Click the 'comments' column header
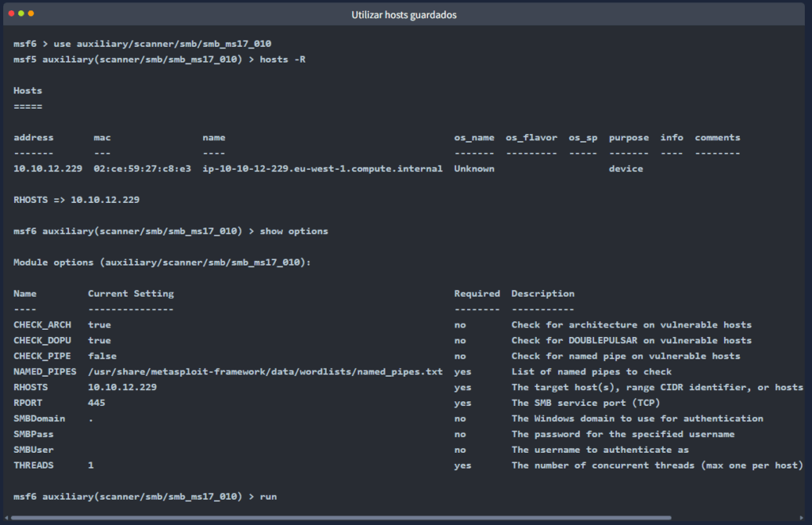This screenshot has width=812, height=525. click(717, 138)
